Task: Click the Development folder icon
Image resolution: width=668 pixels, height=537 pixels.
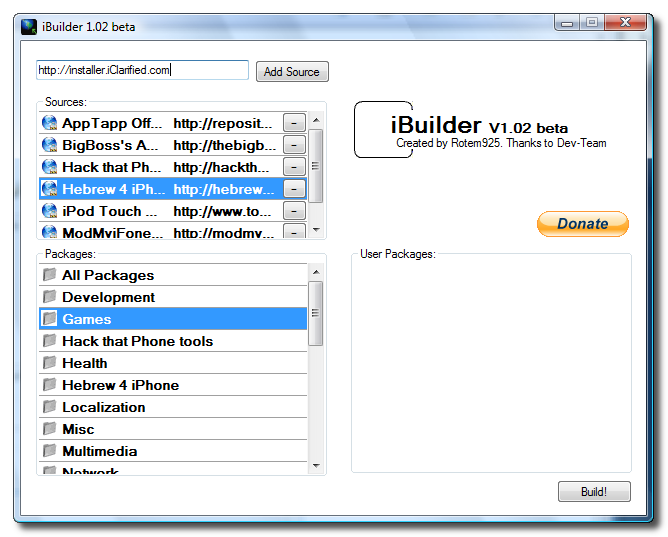Action: coord(49,297)
